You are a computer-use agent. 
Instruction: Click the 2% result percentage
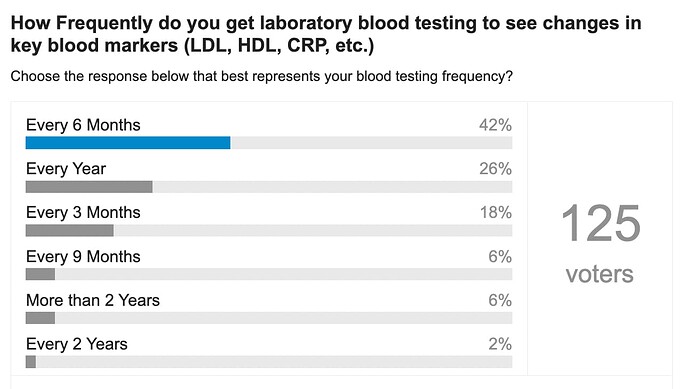pyautogui.click(x=500, y=344)
